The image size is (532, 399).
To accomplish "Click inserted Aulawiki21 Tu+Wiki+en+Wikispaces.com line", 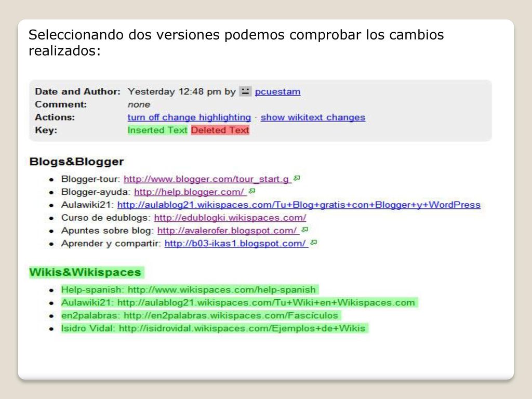I will 240,303.
